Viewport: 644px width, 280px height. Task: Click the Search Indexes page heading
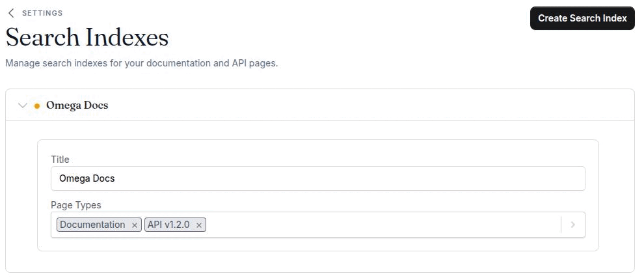click(87, 37)
